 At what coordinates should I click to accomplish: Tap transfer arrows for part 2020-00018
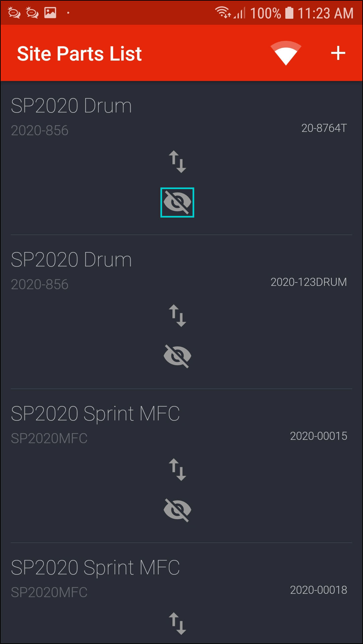click(177, 624)
